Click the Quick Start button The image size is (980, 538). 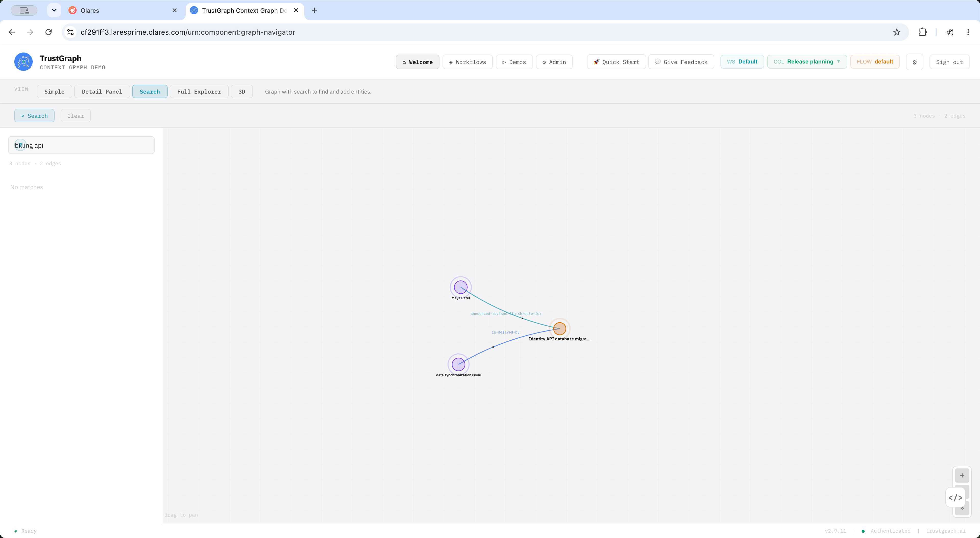coord(616,62)
